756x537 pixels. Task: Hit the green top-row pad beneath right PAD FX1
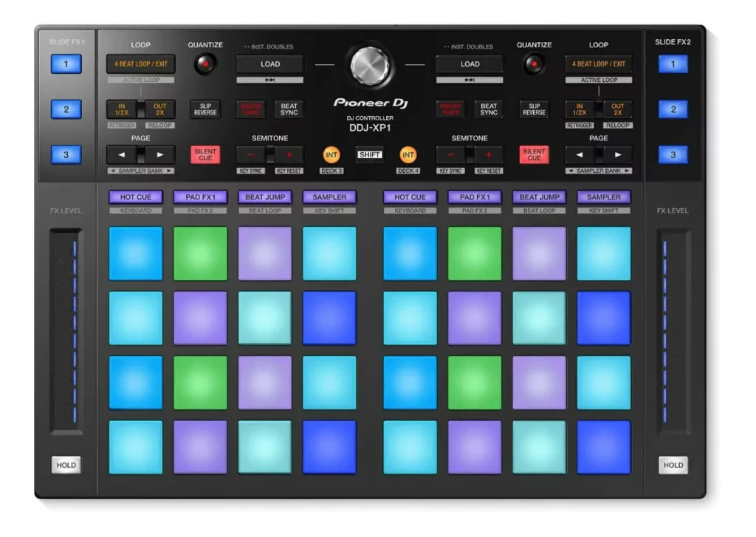[x=475, y=253]
